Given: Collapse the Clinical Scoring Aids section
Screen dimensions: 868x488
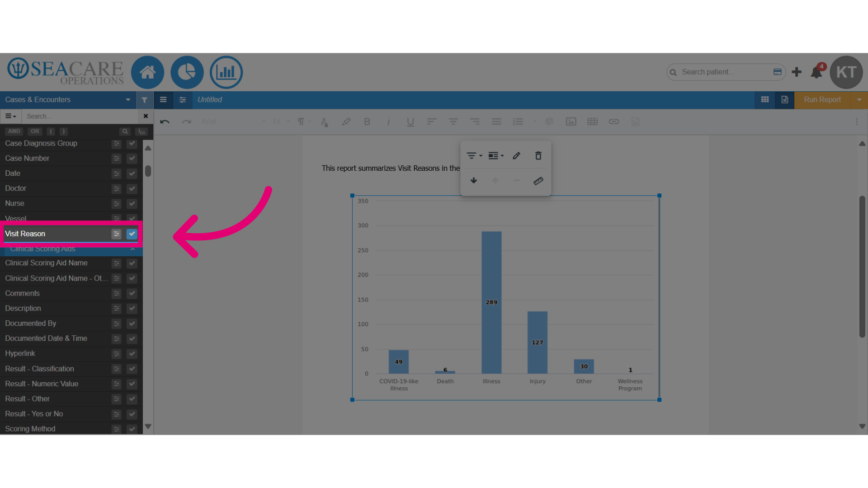Looking at the screenshot, I should pyautogui.click(x=133, y=249).
